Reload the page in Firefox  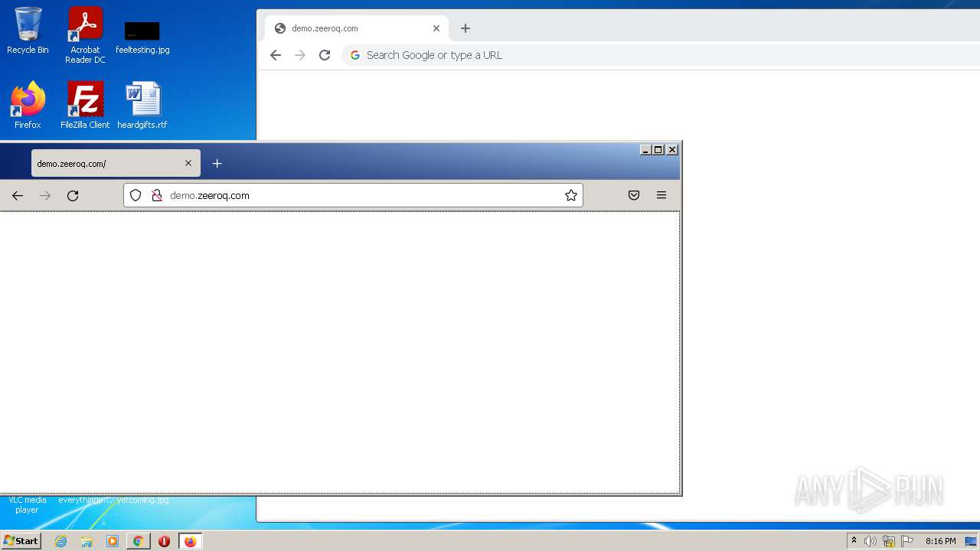point(73,196)
